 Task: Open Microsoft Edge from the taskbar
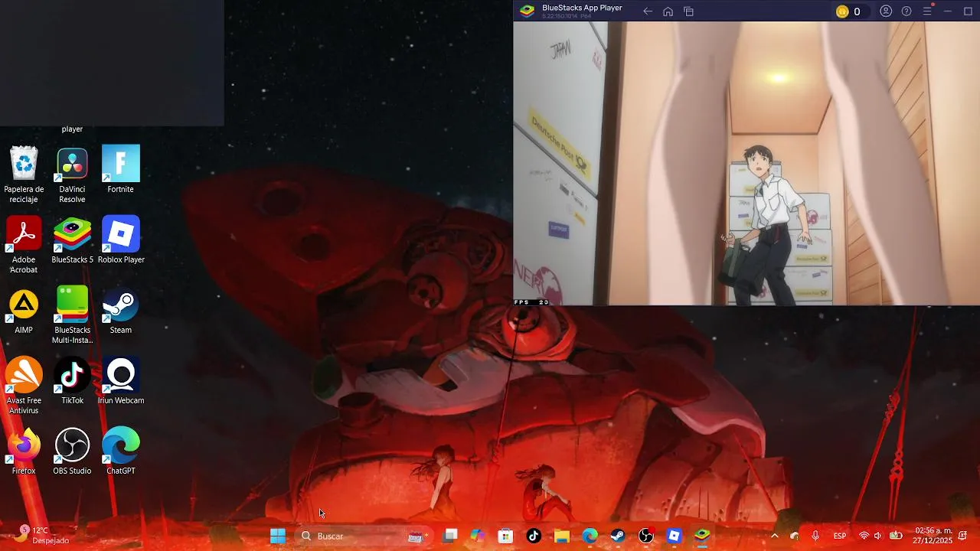pos(590,536)
